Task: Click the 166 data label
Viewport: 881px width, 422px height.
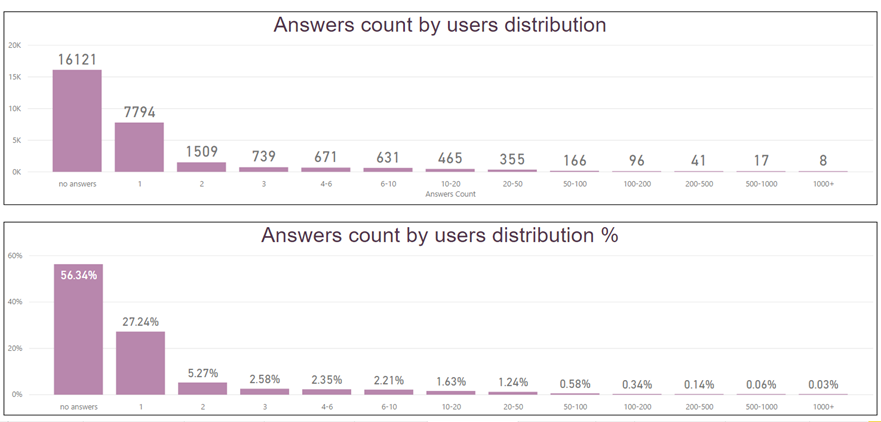Action: coord(574,160)
